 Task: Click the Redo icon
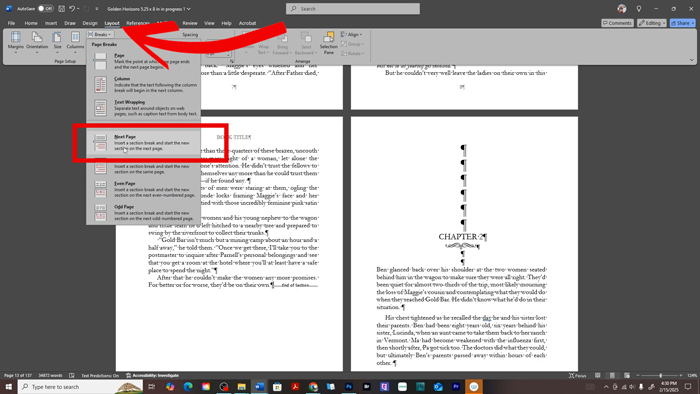[x=87, y=8]
